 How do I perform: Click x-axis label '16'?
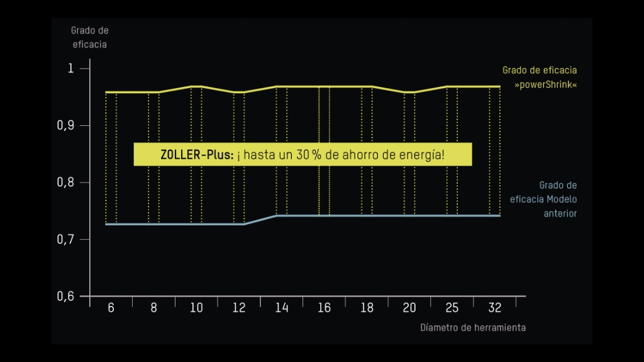pos(325,308)
